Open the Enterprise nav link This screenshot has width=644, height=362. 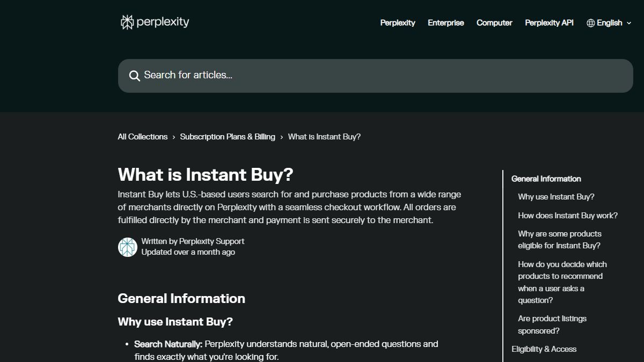tap(446, 23)
